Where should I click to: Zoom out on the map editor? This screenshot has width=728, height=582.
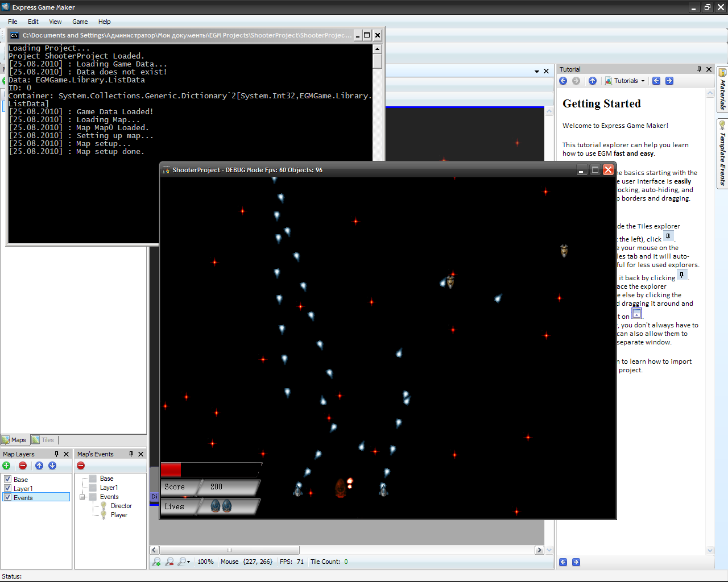(x=169, y=562)
